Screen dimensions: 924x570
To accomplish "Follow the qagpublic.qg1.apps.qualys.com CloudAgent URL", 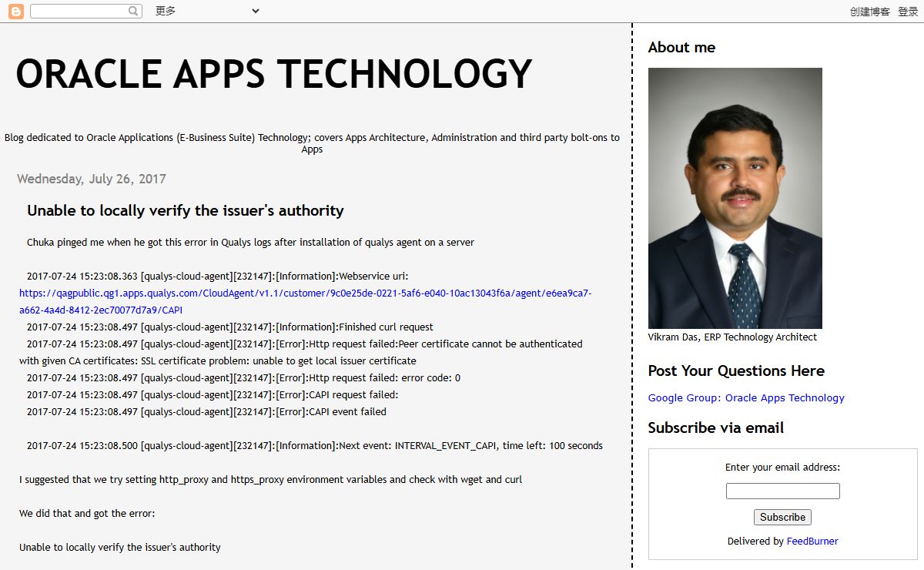I will click(306, 301).
